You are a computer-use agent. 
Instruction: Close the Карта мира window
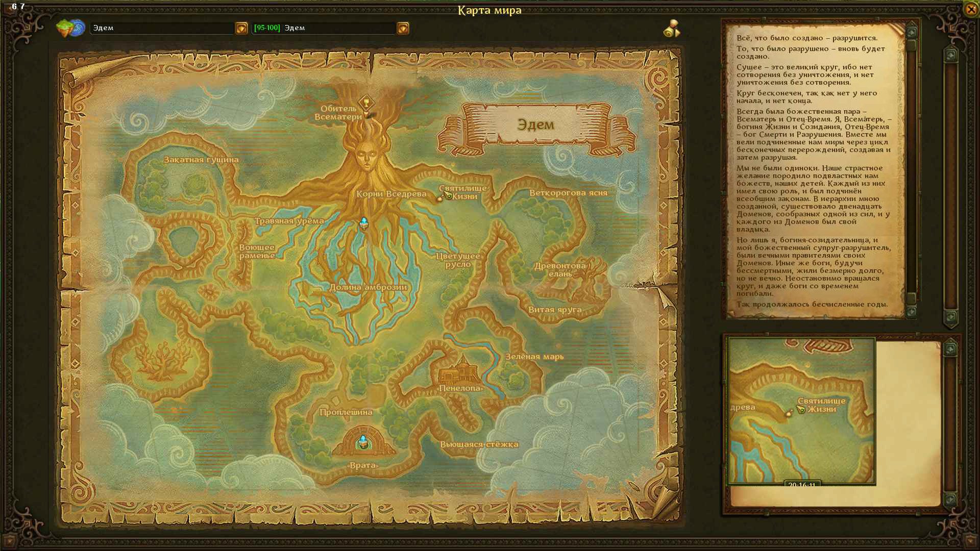[970, 9]
